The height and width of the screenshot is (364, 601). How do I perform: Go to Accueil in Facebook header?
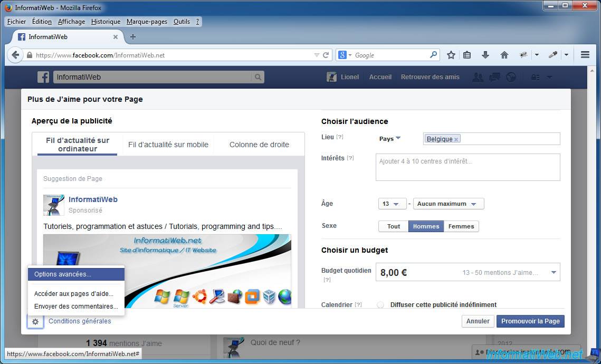380,77
